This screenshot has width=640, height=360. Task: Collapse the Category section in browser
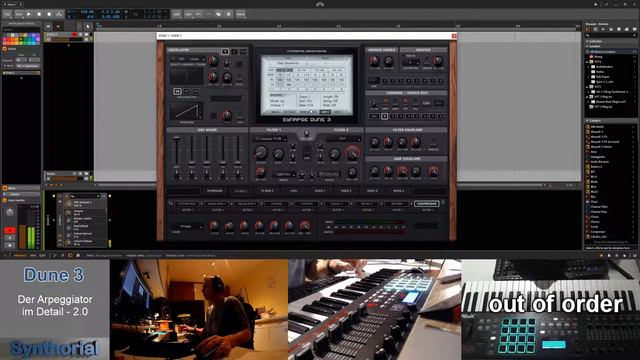[x=587, y=121]
